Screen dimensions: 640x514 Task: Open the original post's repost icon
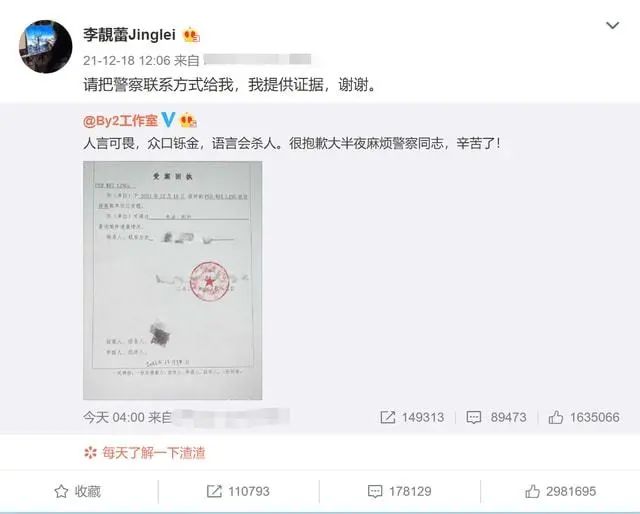click(x=387, y=417)
